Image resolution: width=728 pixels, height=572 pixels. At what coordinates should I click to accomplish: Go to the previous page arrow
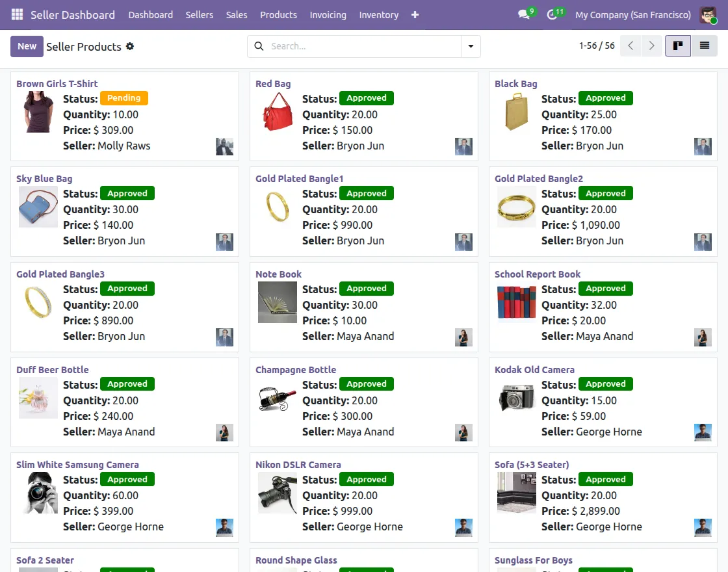[x=630, y=46]
